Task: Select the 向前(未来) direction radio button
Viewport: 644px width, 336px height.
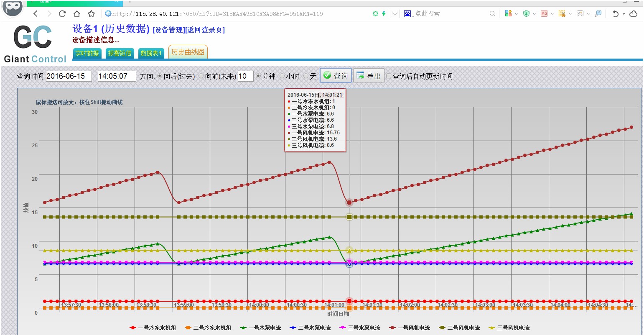Action: (x=201, y=76)
